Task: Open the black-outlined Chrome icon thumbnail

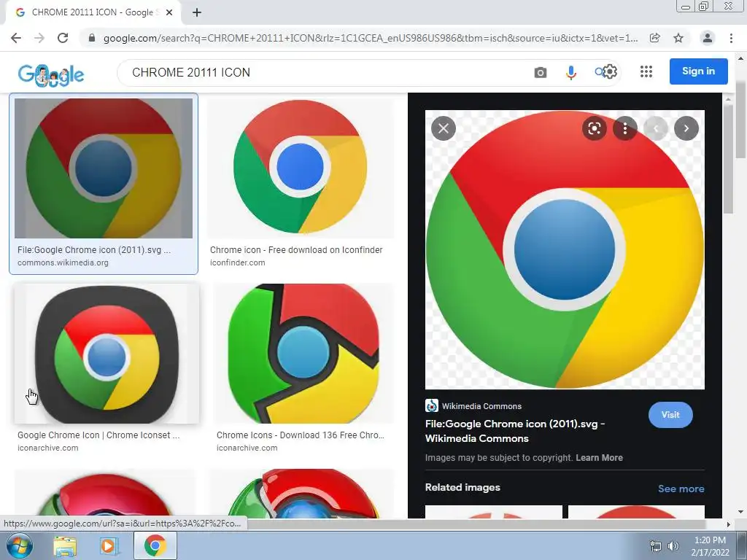Action: 303,354
